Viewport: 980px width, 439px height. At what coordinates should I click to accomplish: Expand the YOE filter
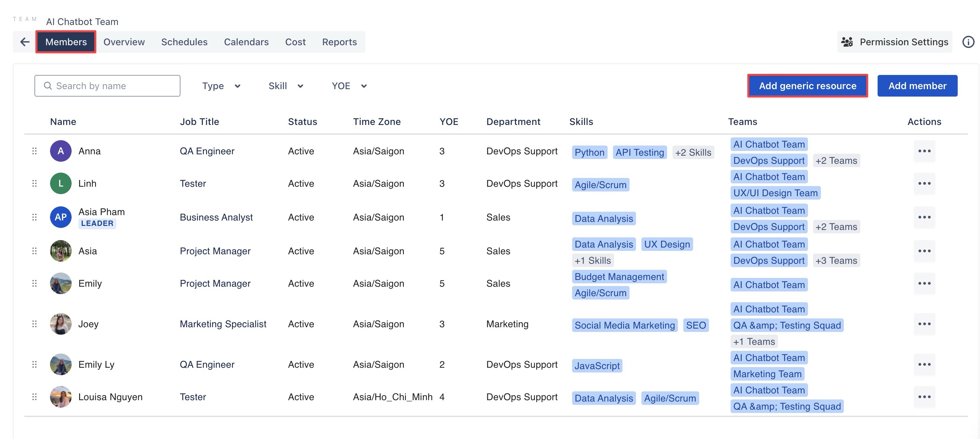(349, 86)
